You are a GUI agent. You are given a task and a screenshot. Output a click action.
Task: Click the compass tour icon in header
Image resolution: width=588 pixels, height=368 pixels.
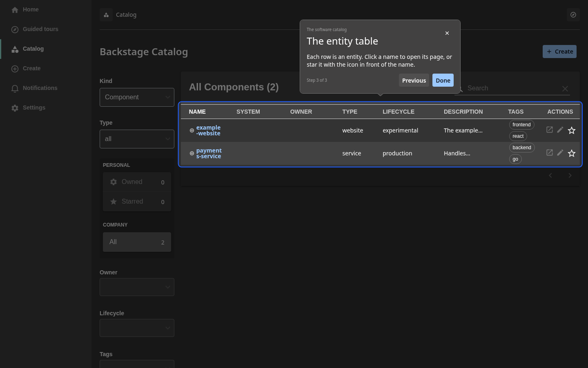(x=573, y=15)
